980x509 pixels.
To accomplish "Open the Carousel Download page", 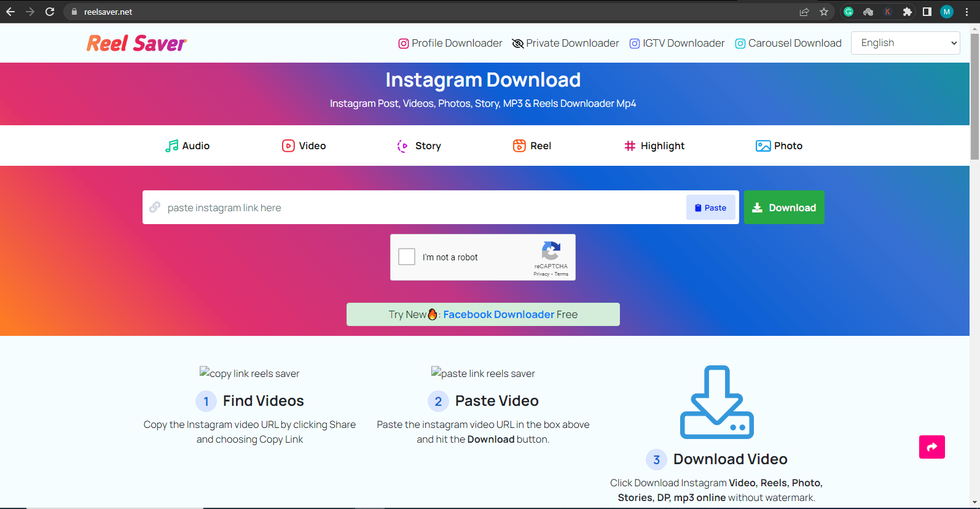I will tap(788, 43).
